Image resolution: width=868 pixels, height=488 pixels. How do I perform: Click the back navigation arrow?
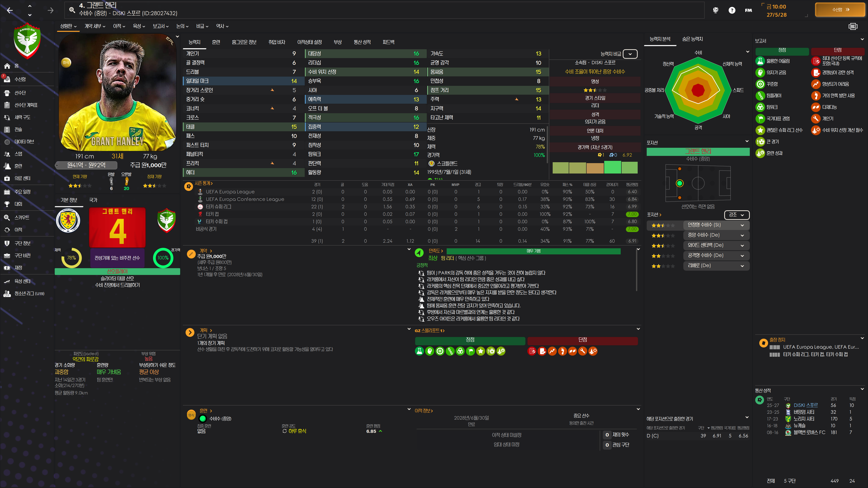10,10
